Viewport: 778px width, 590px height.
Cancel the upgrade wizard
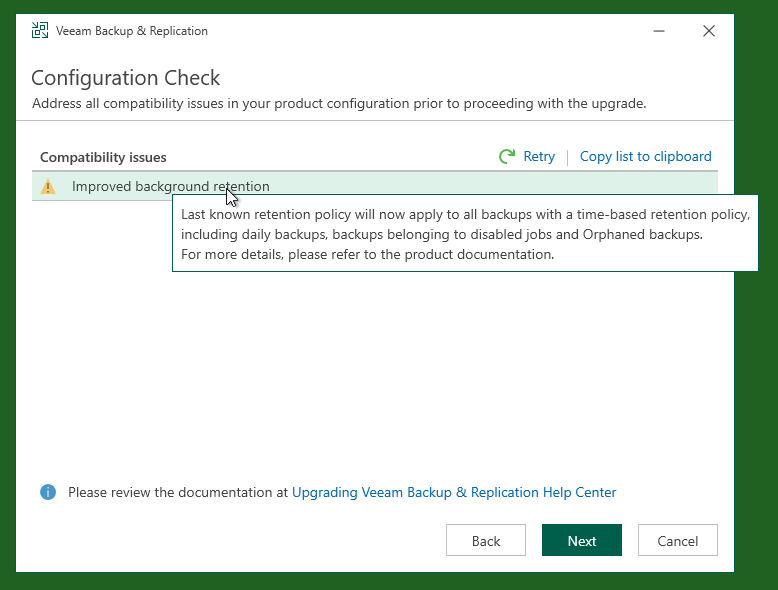(x=678, y=540)
